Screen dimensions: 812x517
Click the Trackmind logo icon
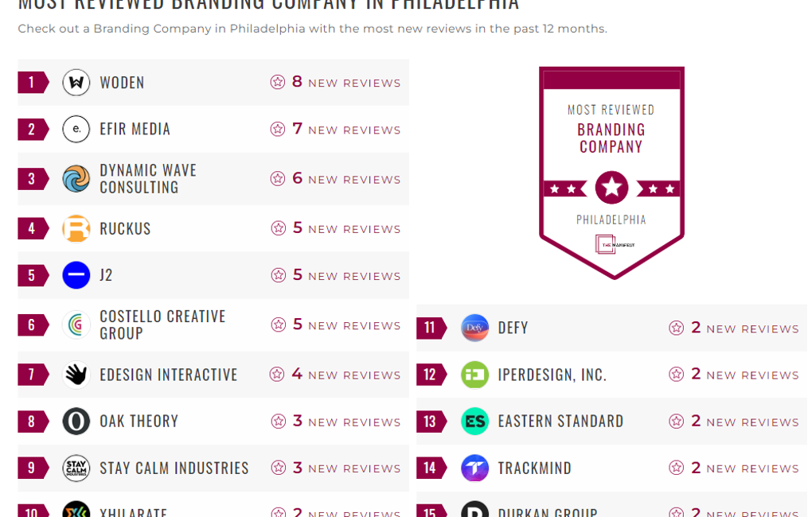pos(474,468)
